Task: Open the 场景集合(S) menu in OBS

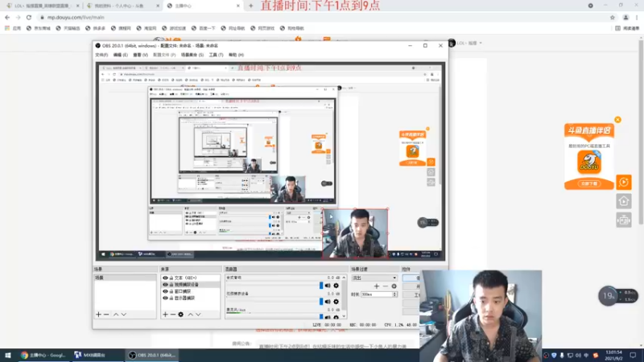Action: [192, 55]
